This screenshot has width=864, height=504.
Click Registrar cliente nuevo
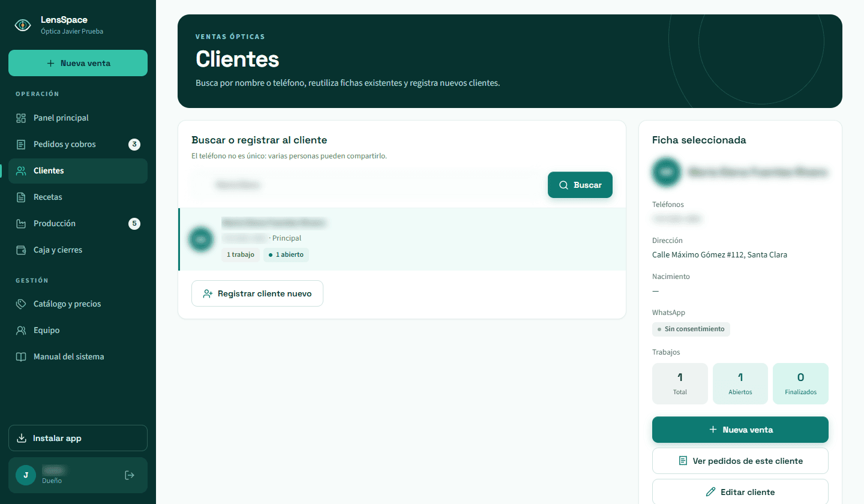(x=257, y=293)
